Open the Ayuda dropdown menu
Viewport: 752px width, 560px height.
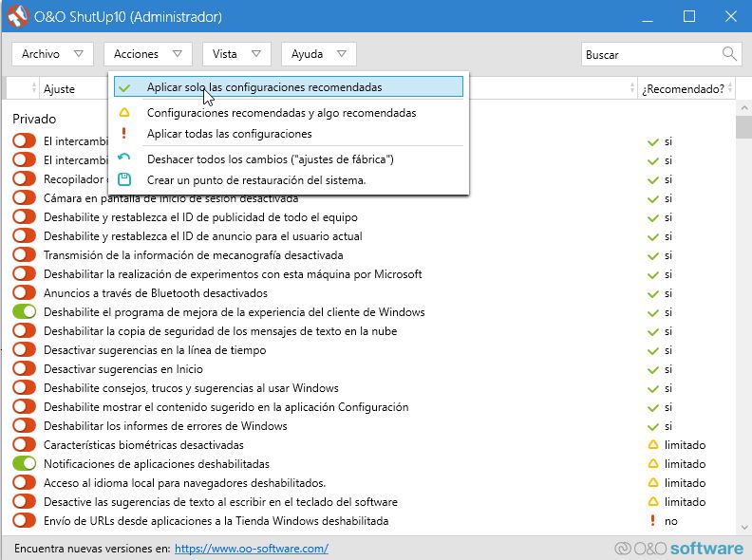(x=318, y=54)
